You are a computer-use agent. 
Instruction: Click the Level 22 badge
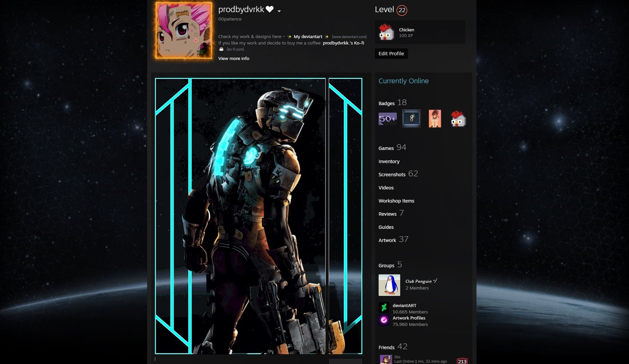point(402,10)
